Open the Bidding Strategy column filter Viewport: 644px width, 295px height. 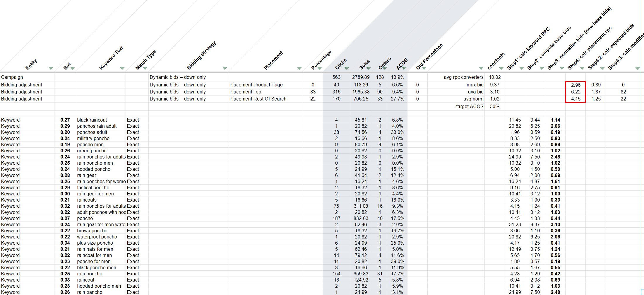tap(225, 68)
